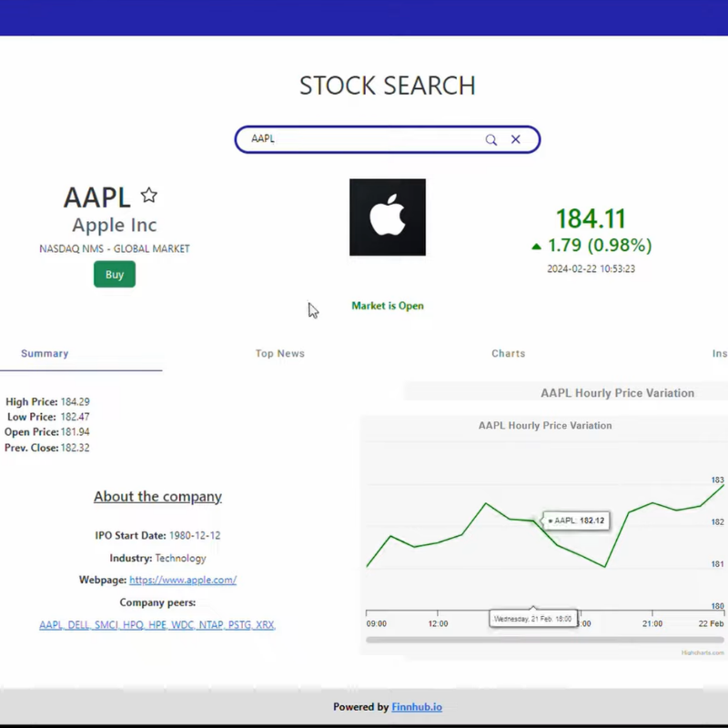Viewport: 728px width, 728px height.
Task: Open the Charts tab
Action: pyautogui.click(x=509, y=353)
